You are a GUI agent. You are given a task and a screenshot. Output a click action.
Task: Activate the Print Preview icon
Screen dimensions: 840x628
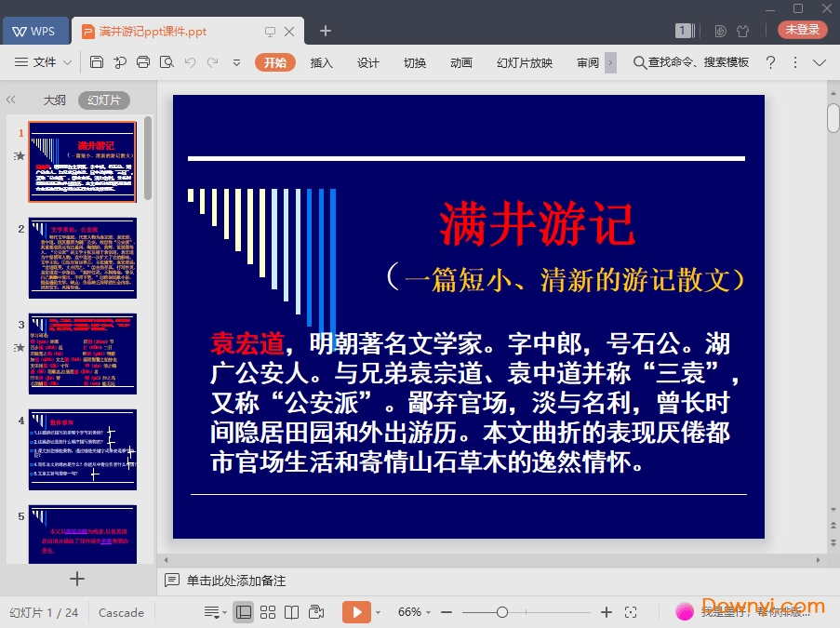pyautogui.click(x=168, y=62)
